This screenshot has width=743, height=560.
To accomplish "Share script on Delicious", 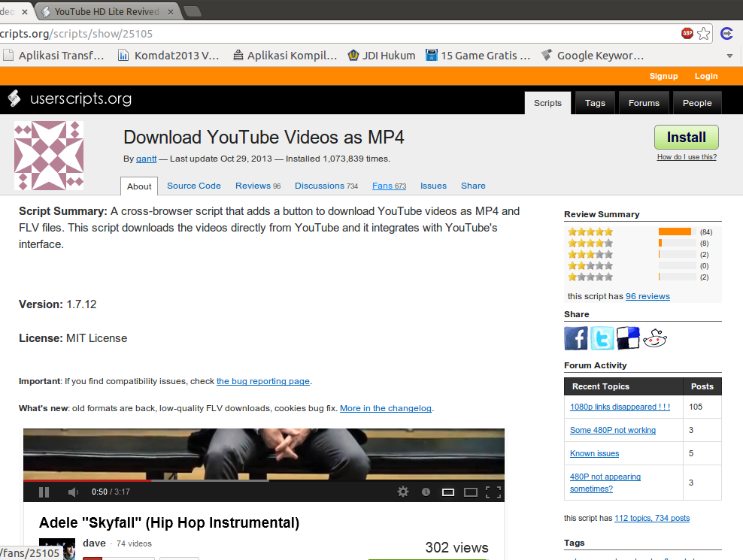I will [x=629, y=338].
